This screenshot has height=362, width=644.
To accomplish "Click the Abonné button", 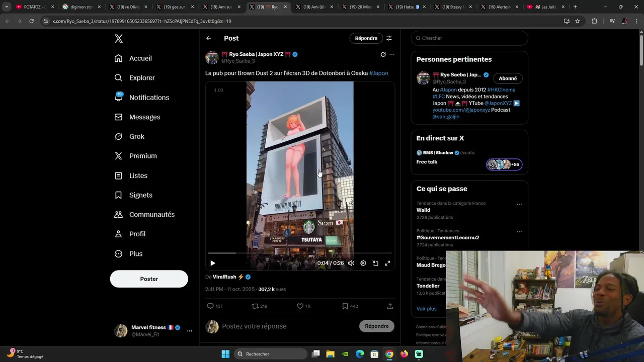I will pyautogui.click(x=508, y=78).
